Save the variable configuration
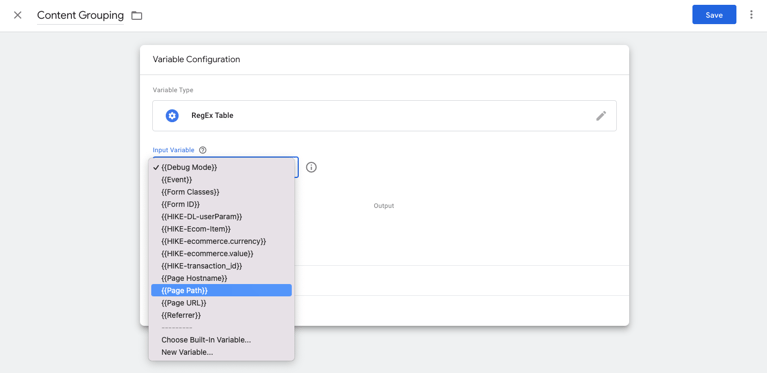 pos(714,15)
